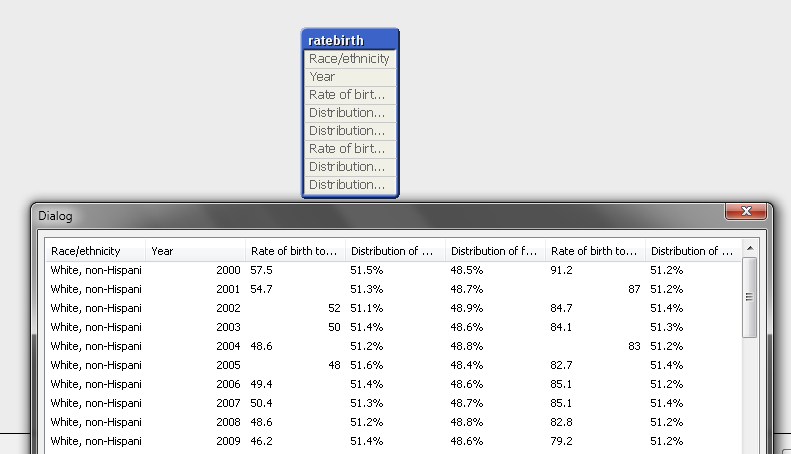Click the 82.8 rate cell
Image resolution: width=791 pixels, height=454 pixels.
pos(561,422)
